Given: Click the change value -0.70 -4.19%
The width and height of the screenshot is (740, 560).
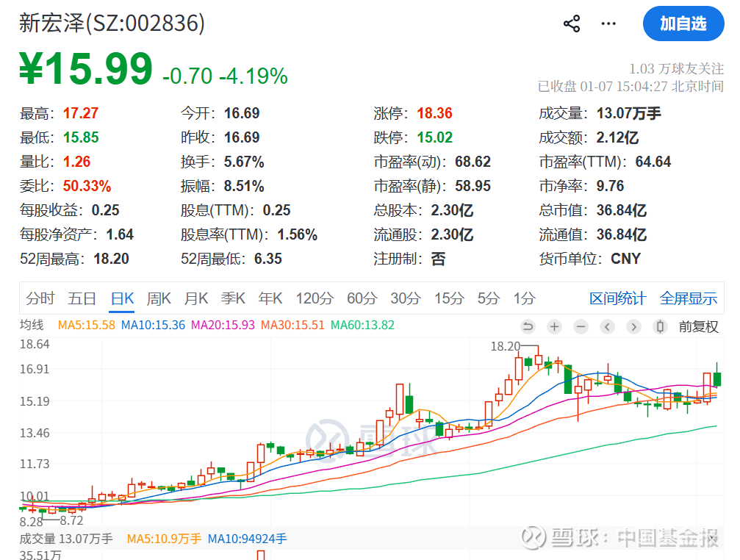Looking at the screenshot, I should click(x=225, y=76).
